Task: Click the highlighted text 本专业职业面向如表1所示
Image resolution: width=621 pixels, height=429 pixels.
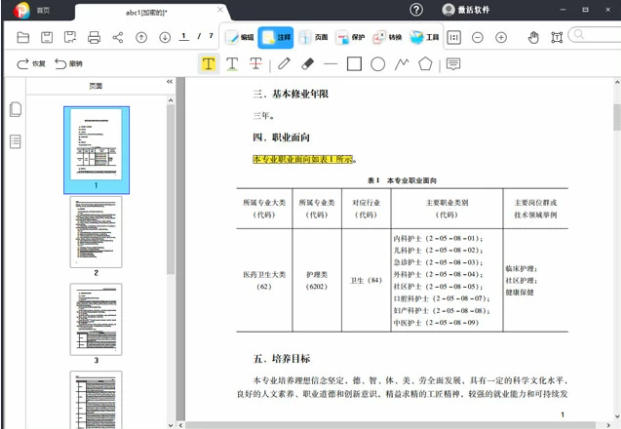Action: [x=303, y=160]
